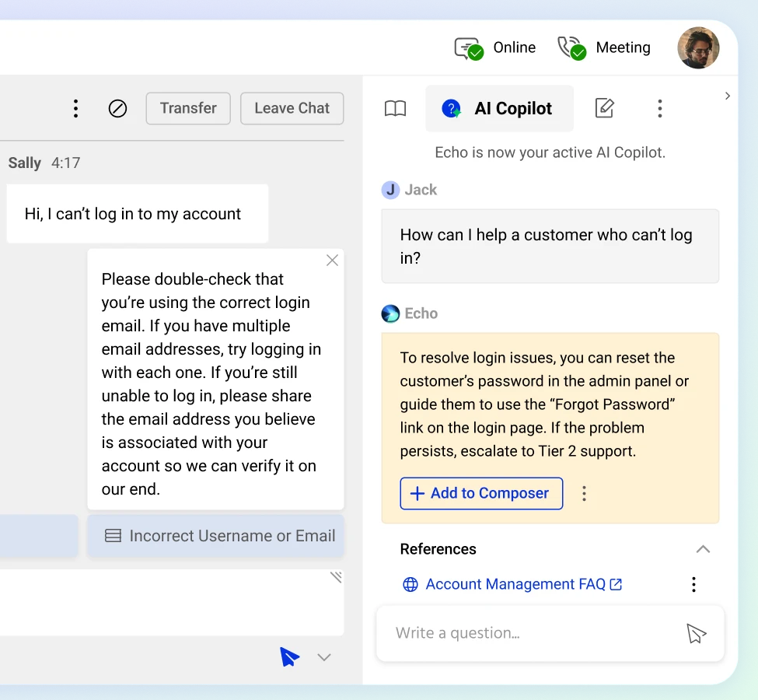This screenshot has width=758, height=700.
Task: Switch to the AI Copilot tab
Action: [x=499, y=108]
